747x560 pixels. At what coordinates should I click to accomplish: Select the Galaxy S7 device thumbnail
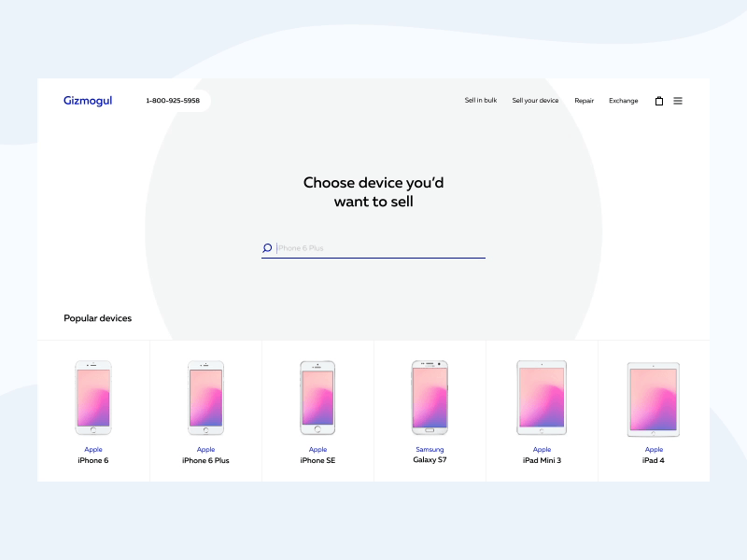[430, 396]
